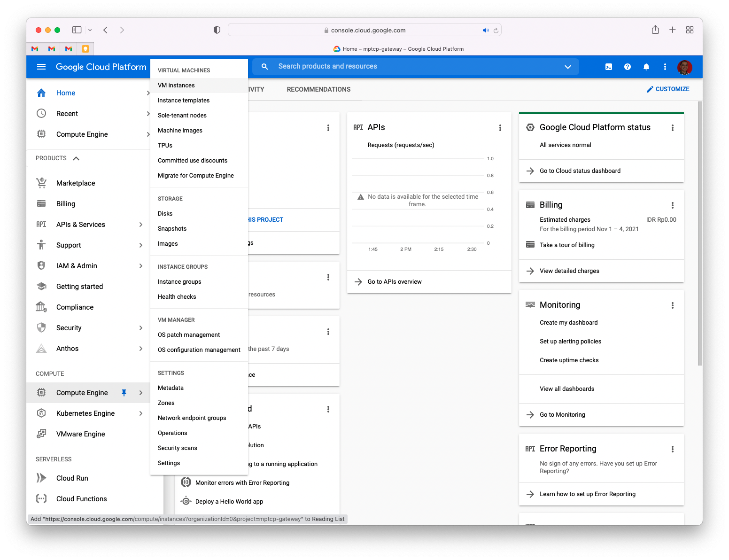Open APIs card three-dot menu

[500, 128]
